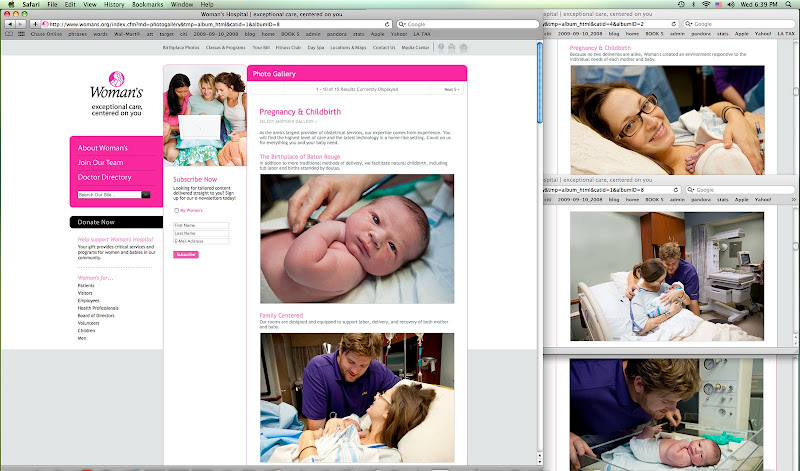Open Google search options magnifier dropdown in front window
The width and height of the screenshot is (800, 471).
click(x=402, y=24)
